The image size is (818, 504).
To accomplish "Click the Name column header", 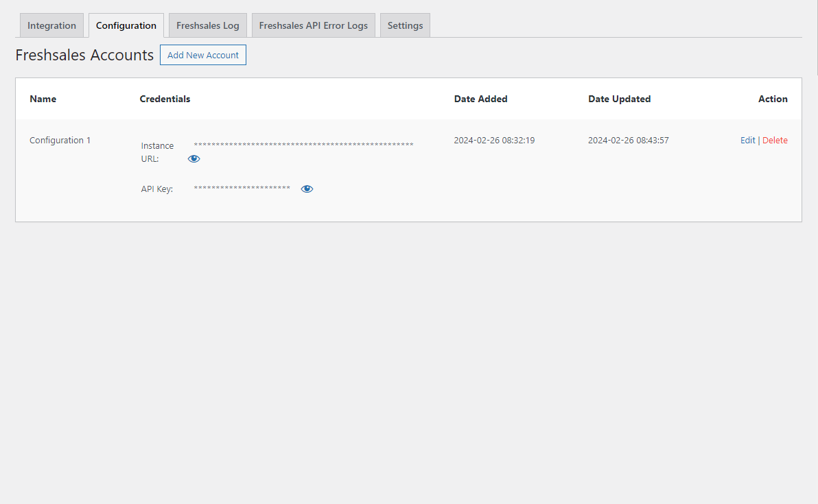I will click(43, 99).
